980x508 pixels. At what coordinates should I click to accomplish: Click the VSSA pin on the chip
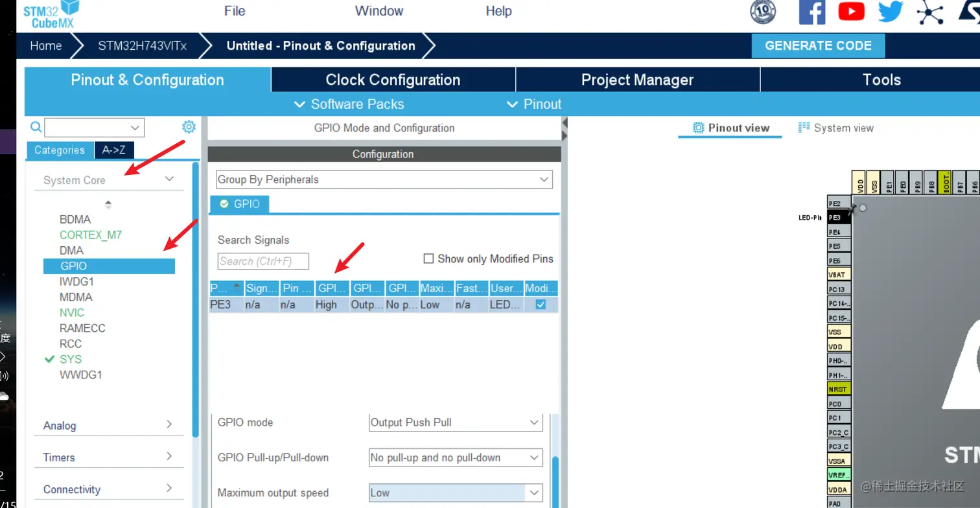coord(839,461)
